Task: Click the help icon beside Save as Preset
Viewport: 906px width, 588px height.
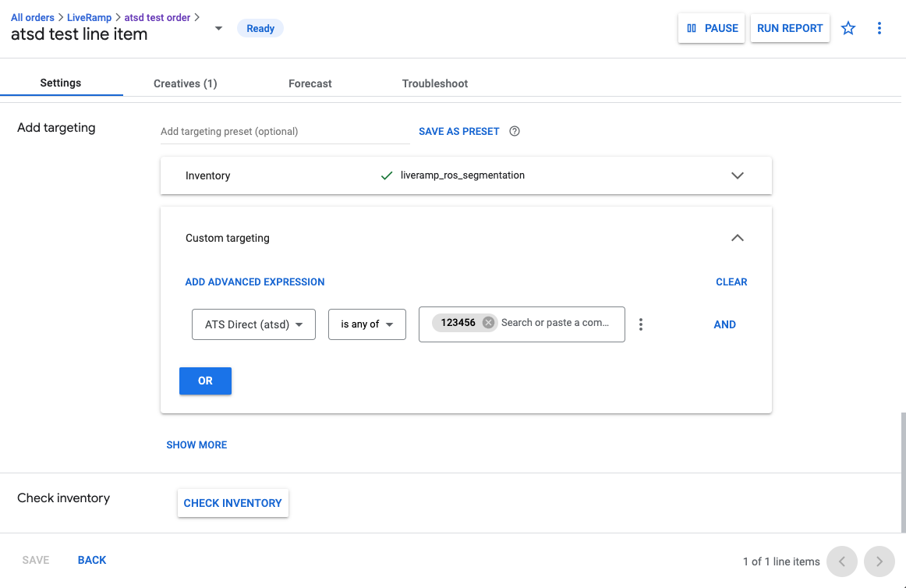Action: (515, 131)
